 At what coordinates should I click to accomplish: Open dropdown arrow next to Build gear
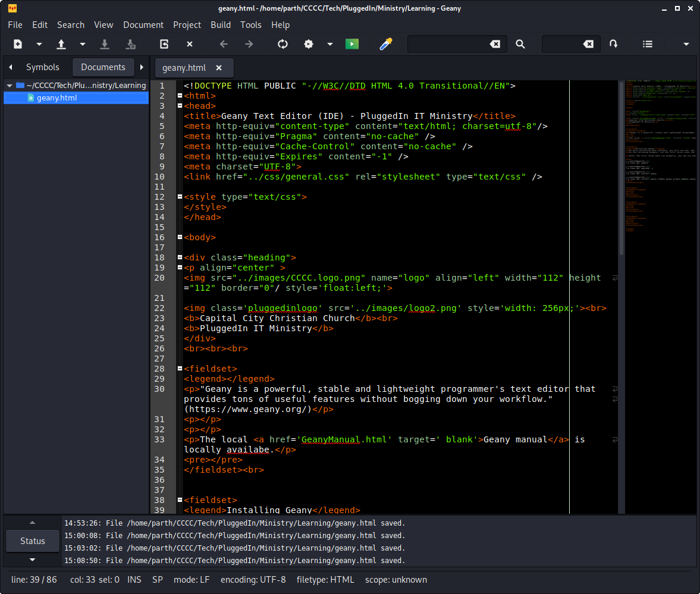coord(329,44)
